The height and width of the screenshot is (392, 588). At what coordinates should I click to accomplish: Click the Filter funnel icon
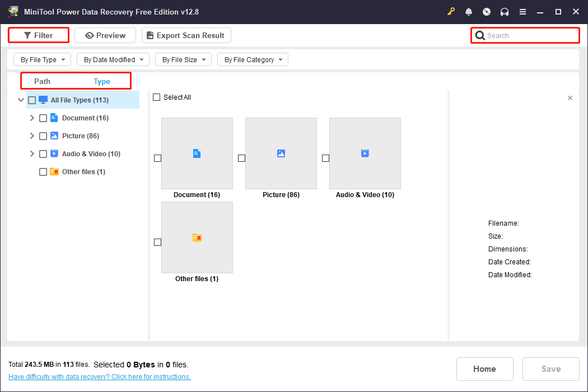point(28,35)
